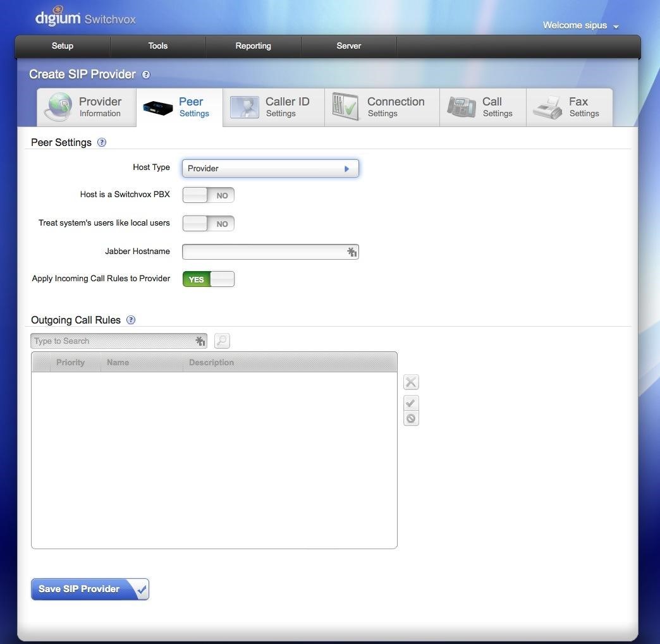660x644 pixels.
Task: Click the icon inside Jabber Hostname field
Action: click(x=352, y=252)
